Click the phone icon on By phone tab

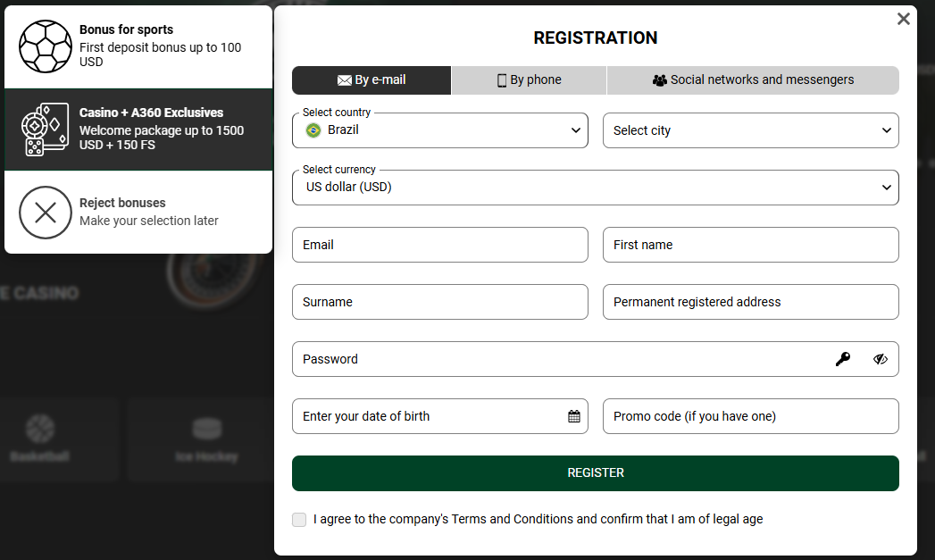(x=501, y=79)
